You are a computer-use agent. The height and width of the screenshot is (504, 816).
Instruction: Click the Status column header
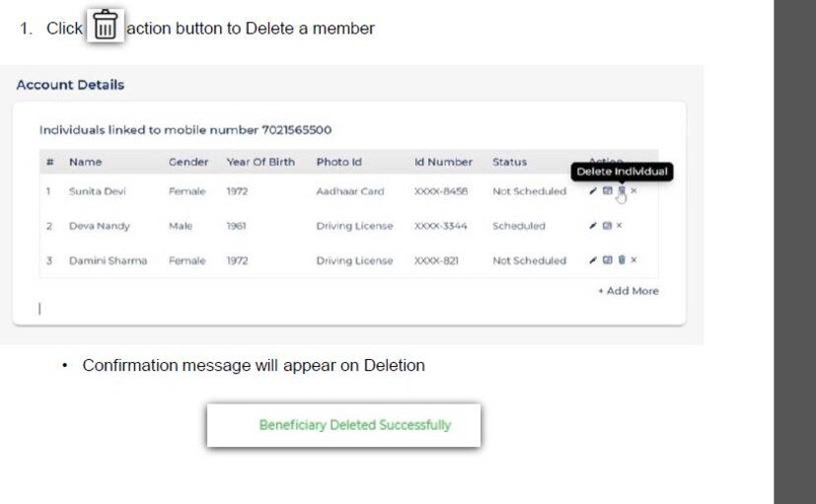pyautogui.click(x=509, y=162)
